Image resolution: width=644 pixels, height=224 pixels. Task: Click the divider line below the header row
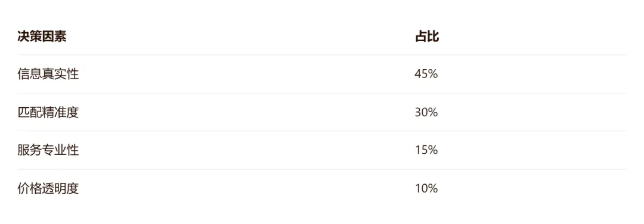pos(322,55)
